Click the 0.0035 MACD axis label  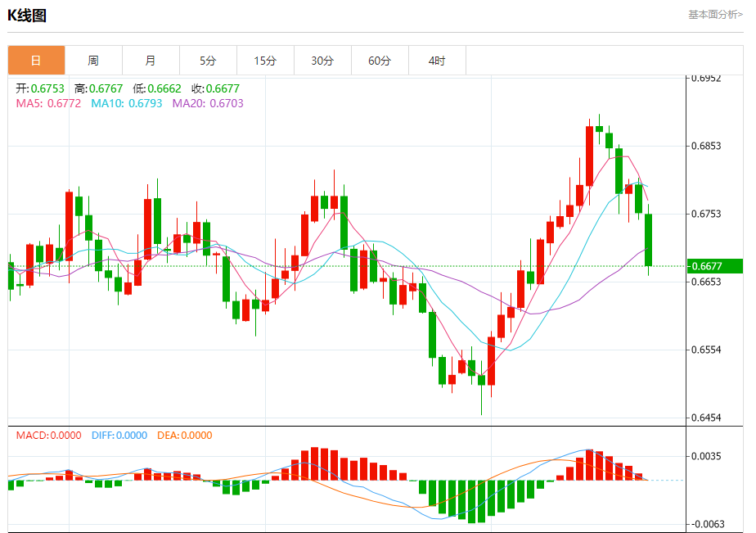(706, 456)
